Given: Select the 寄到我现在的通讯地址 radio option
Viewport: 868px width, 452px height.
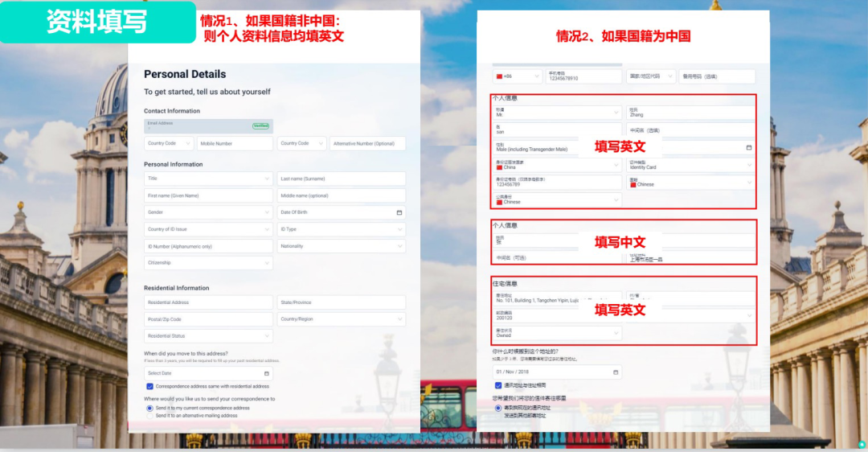Looking at the screenshot, I should (498, 409).
